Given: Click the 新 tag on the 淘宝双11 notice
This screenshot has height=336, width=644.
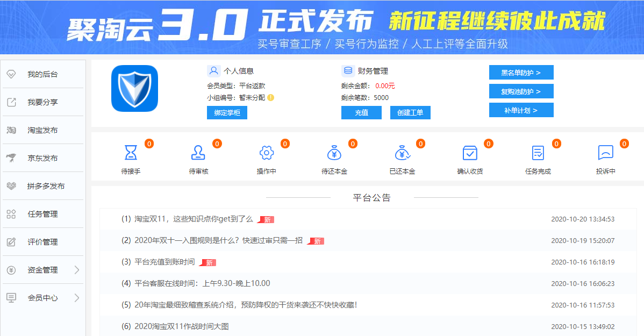Looking at the screenshot, I should [266, 220].
